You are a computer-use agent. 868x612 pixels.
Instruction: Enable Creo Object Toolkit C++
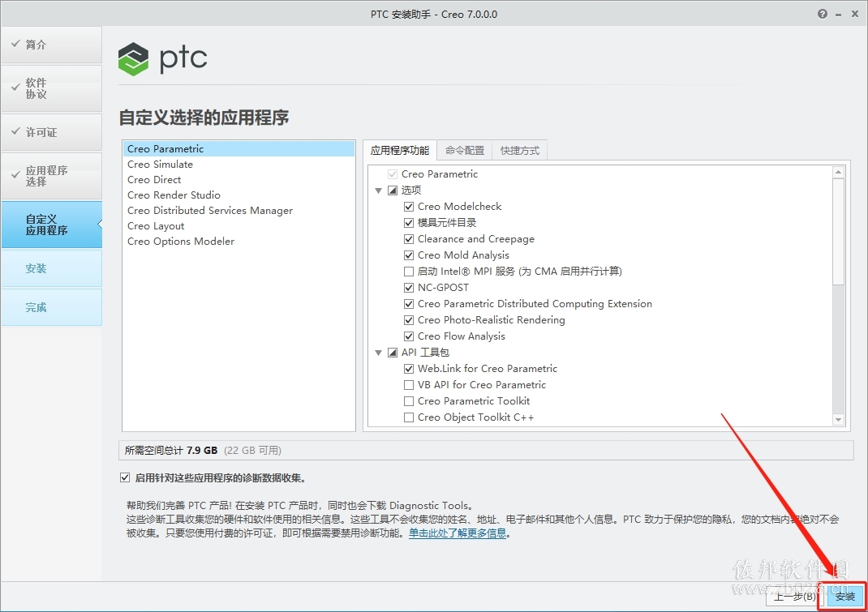[409, 417]
